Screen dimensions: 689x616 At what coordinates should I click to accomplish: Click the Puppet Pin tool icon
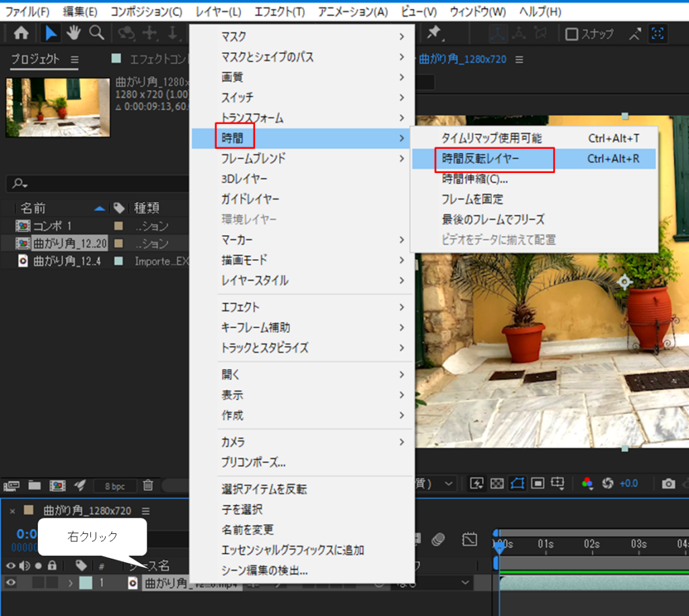click(434, 33)
